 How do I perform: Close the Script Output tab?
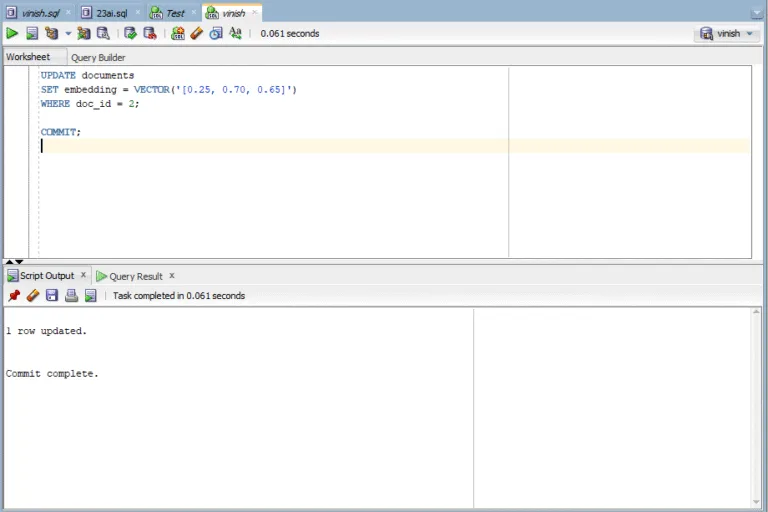tap(83, 275)
